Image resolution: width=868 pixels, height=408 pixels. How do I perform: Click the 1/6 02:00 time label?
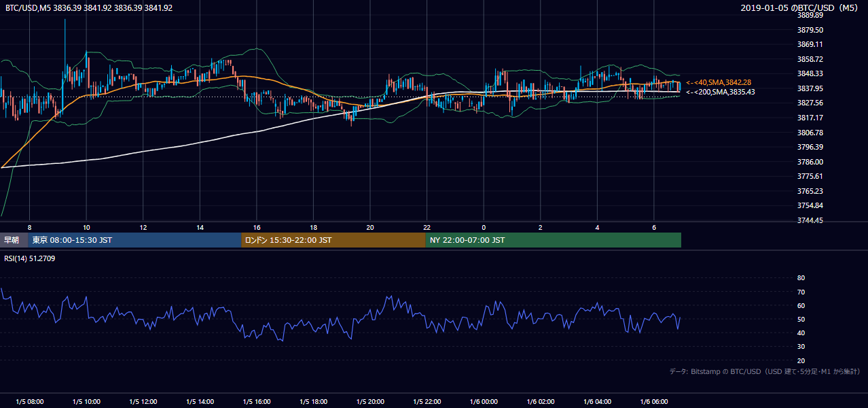pyautogui.click(x=541, y=402)
